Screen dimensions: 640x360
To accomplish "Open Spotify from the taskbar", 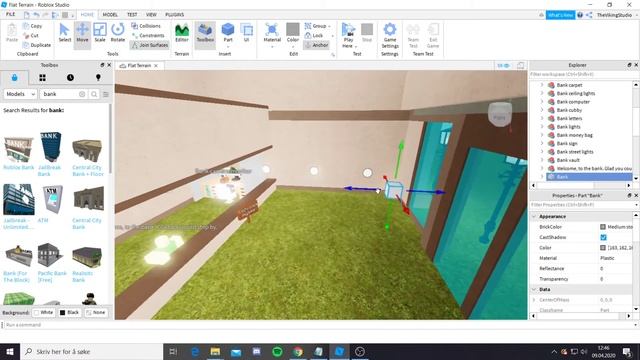I will (x=277, y=351).
